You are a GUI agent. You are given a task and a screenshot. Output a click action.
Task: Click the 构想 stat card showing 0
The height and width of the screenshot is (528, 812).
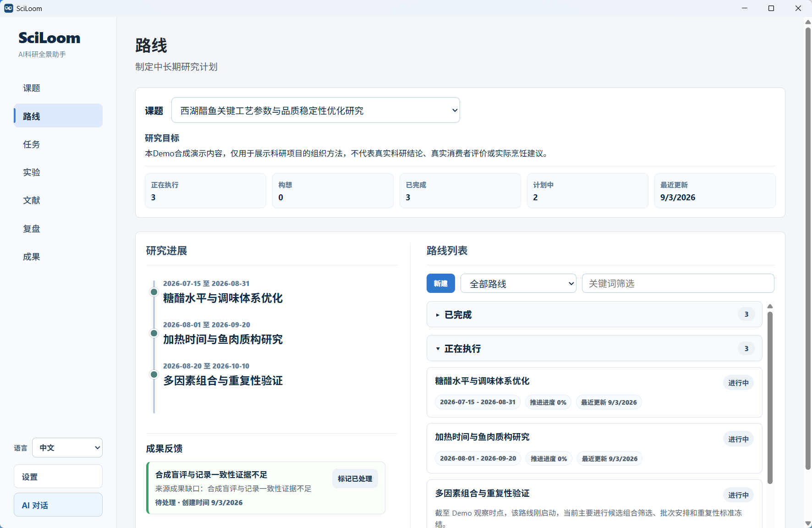(x=333, y=191)
